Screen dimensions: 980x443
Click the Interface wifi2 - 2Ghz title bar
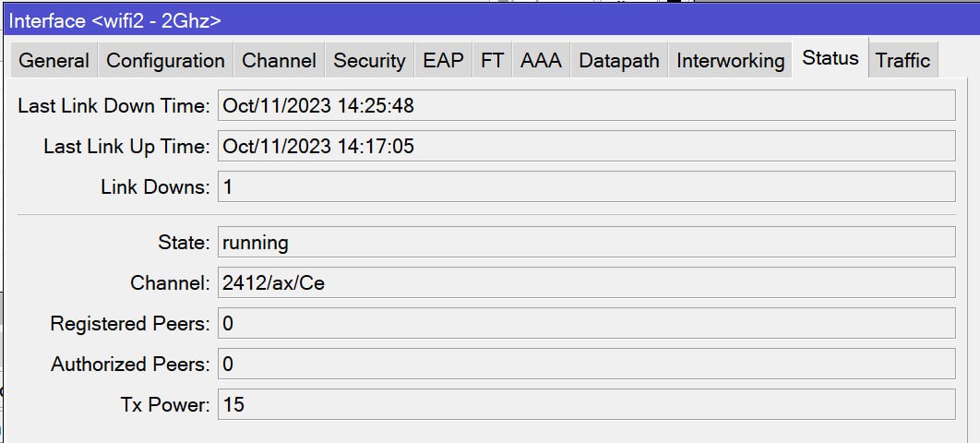click(492, 20)
